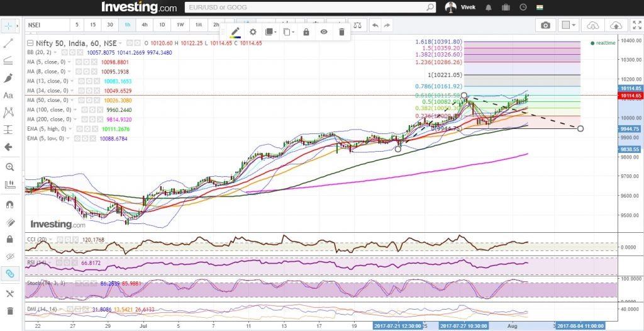Image resolution: width=644 pixels, height=331 pixels.
Task: Change the Fibonacci line color with pencil icon
Action: 235,32
